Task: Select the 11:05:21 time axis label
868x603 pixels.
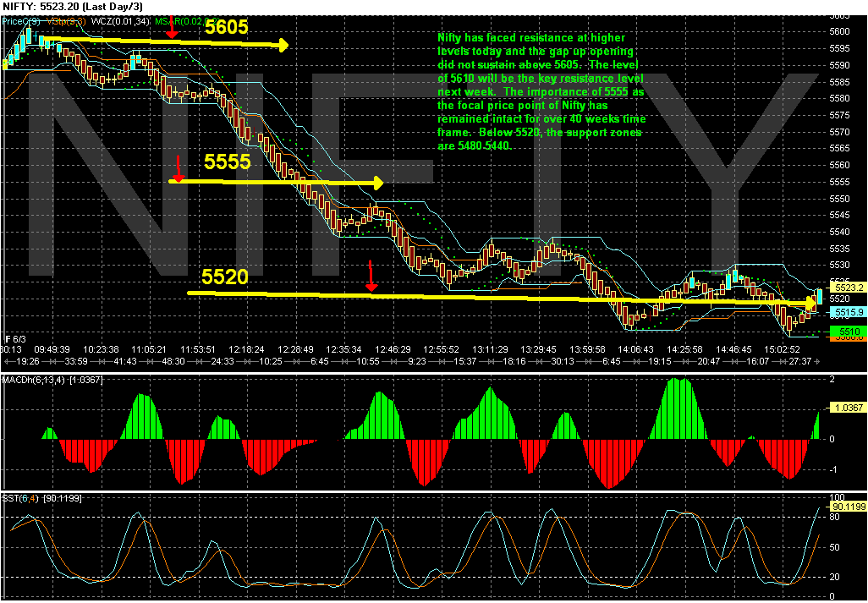Action: [150, 349]
